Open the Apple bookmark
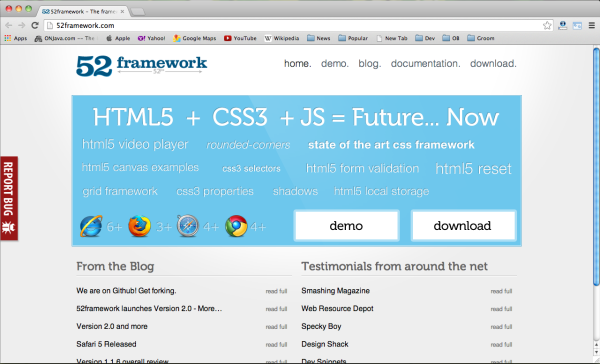This screenshot has height=364, width=600. click(x=118, y=38)
